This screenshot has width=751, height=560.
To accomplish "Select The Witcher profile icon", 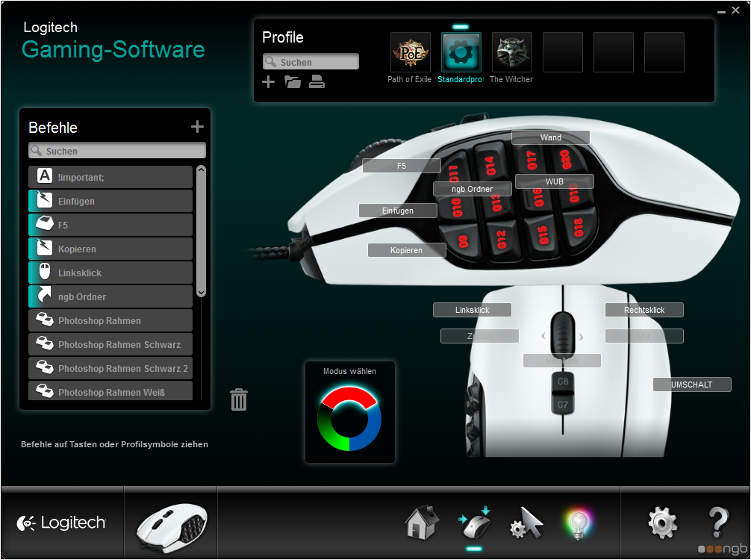I will (512, 52).
